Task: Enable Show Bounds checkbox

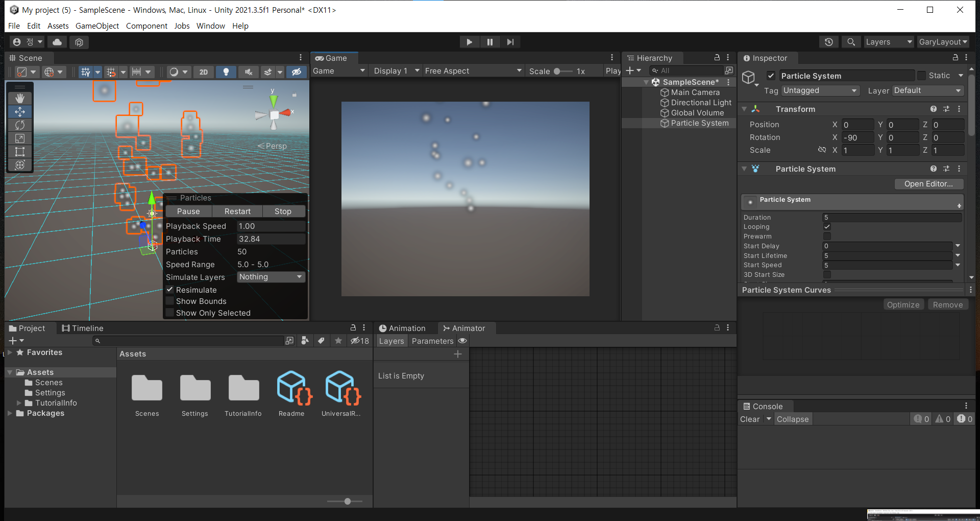Action: (170, 301)
